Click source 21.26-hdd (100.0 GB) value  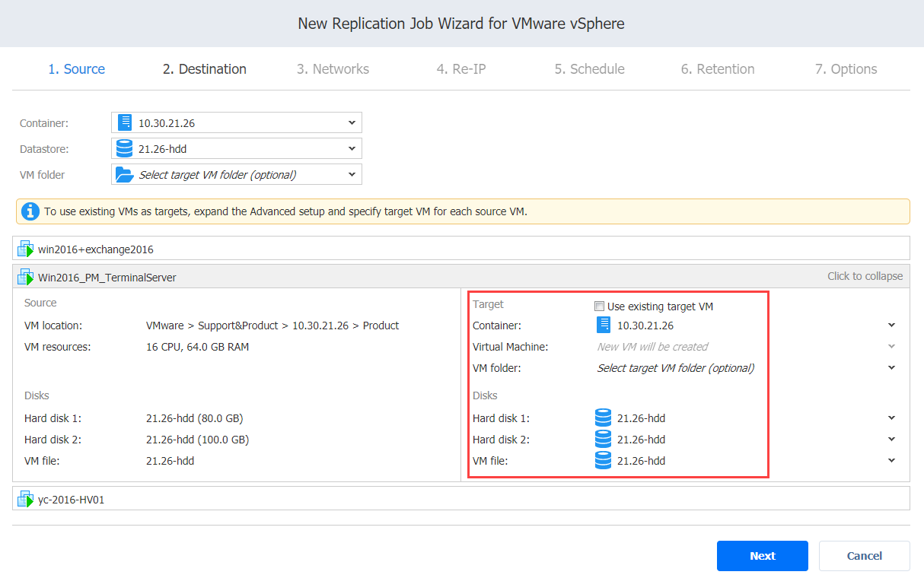pyautogui.click(x=197, y=440)
